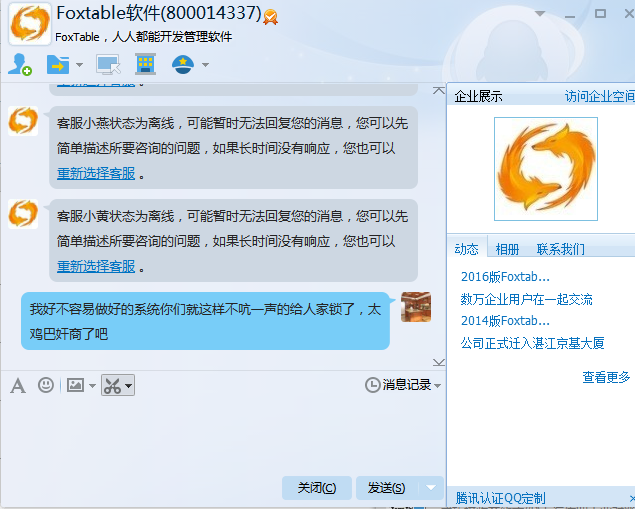Click 重新选择客服 link in 小黄 message
Viewport: 635px width, 509px height.
96,266
